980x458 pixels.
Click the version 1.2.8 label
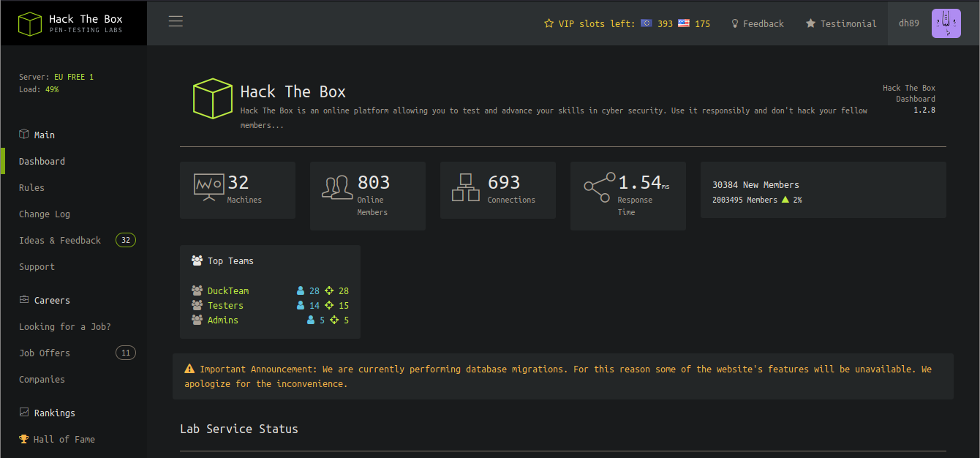pos(924,110)
